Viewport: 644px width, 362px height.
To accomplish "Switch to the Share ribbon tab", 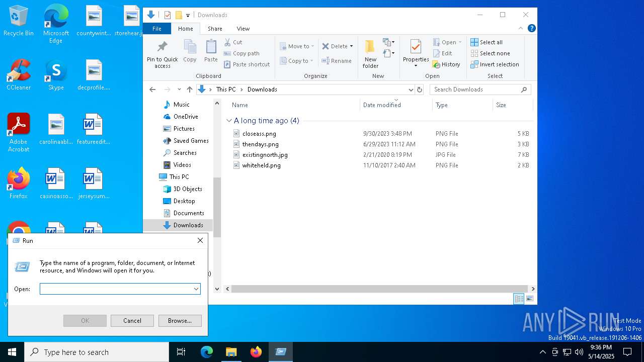I will [215, 29].
